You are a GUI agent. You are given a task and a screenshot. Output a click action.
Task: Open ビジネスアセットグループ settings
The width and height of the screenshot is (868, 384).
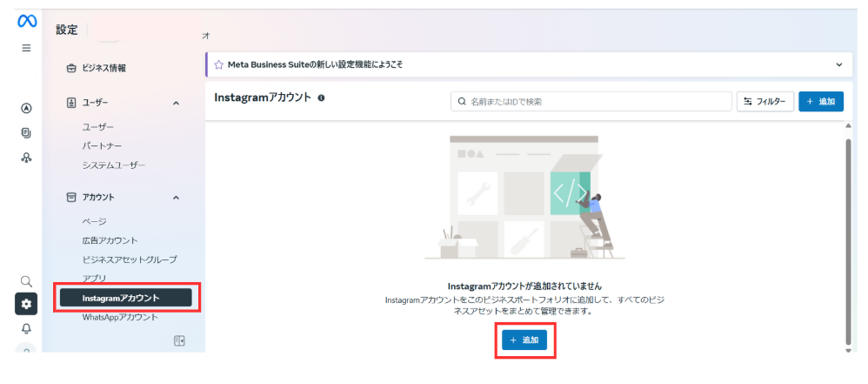coord(130,259)
